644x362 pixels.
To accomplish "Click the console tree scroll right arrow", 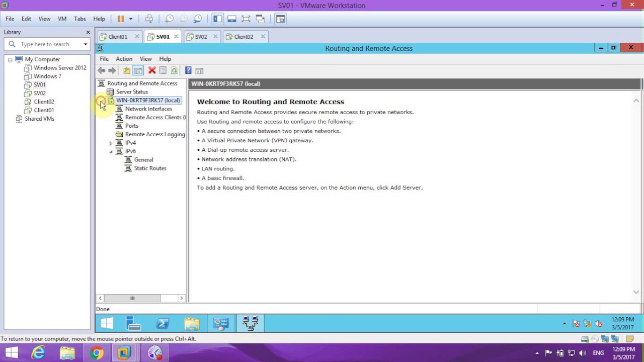I will [x=182, y=298].
